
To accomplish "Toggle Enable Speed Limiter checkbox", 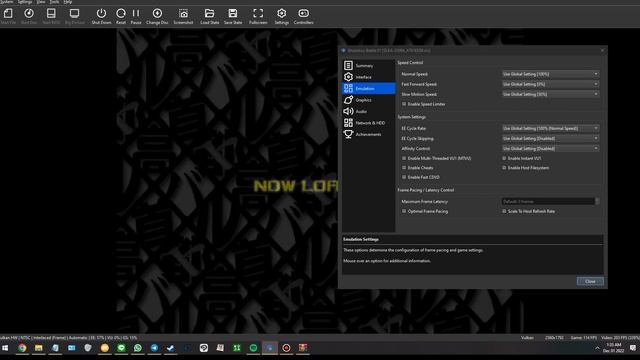I will tap(404, 104).
